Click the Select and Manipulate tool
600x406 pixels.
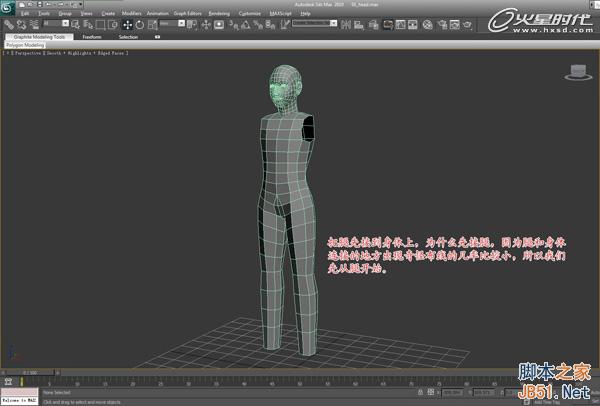coord(206,25)
